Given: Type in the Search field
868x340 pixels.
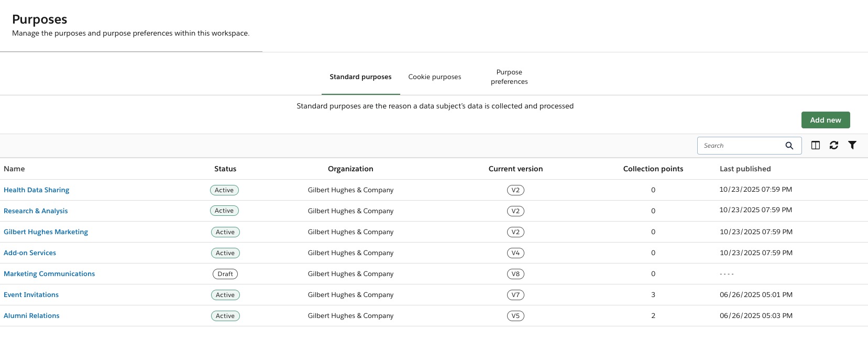Looking at the screenshot, I should [x=741, y=146].
